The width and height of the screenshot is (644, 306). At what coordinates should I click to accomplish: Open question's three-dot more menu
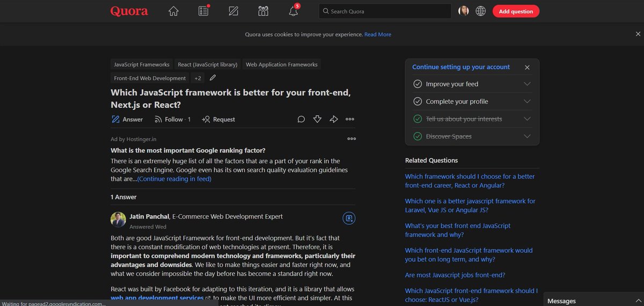click(x=350, y=119)
